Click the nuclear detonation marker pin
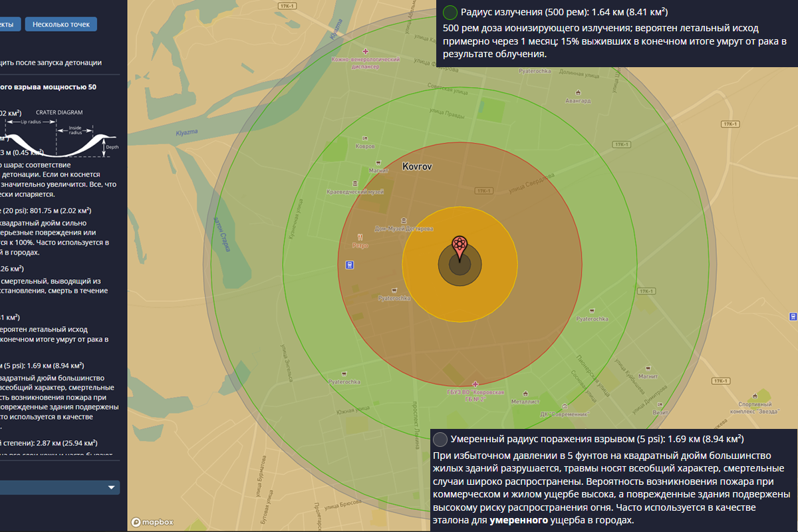 click(x=460, y=245)
